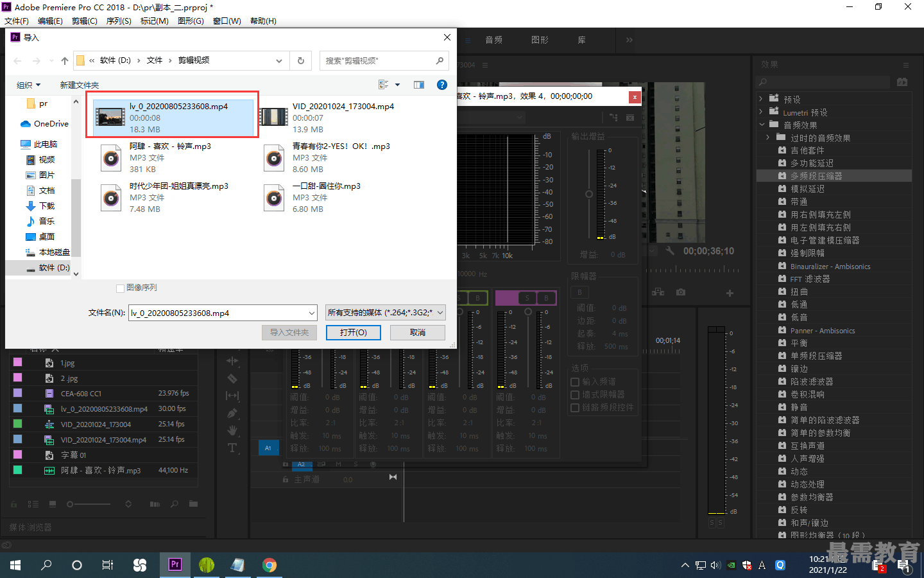Select VID_20201024_173004.mp4 file thumbnail
Image resolution: width=924 pixels, height=578 pixels.
274,117
